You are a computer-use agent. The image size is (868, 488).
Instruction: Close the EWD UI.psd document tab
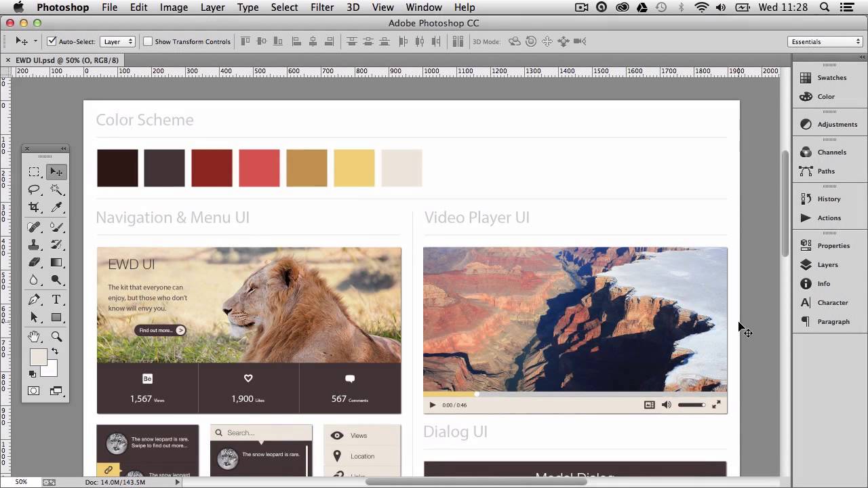click(x=8, y=60)
